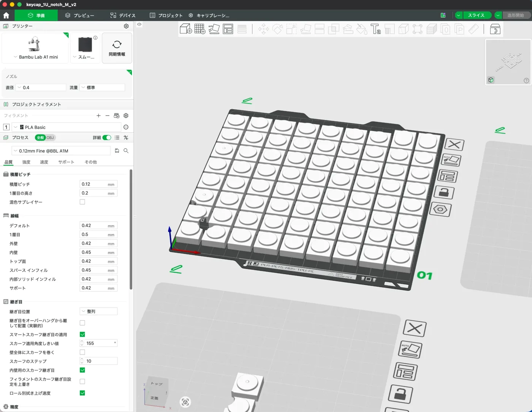Open printer settings gear icon

pos(126,26)
